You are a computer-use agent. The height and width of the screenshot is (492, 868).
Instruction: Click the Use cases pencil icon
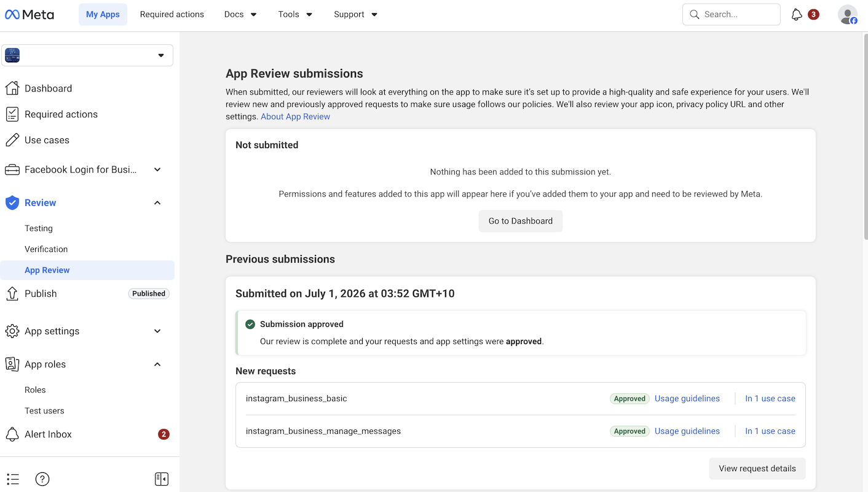(12, 140)
